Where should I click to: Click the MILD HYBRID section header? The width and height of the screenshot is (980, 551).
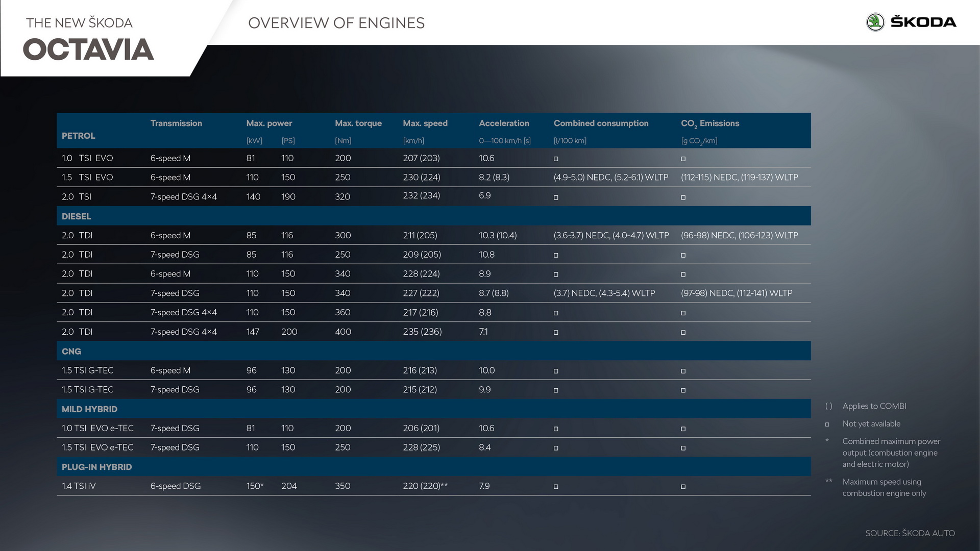point(89,409)
